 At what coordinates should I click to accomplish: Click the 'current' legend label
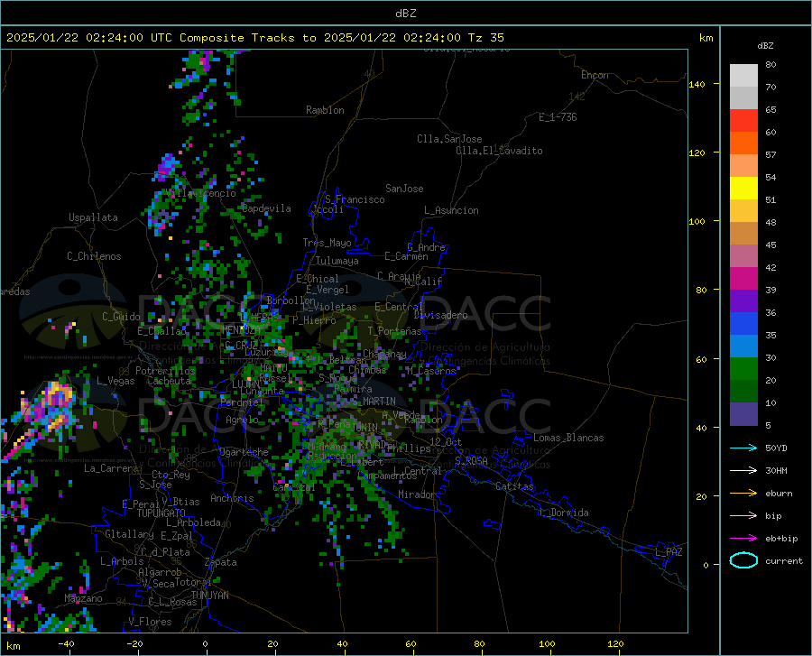(x=784, y=560)
